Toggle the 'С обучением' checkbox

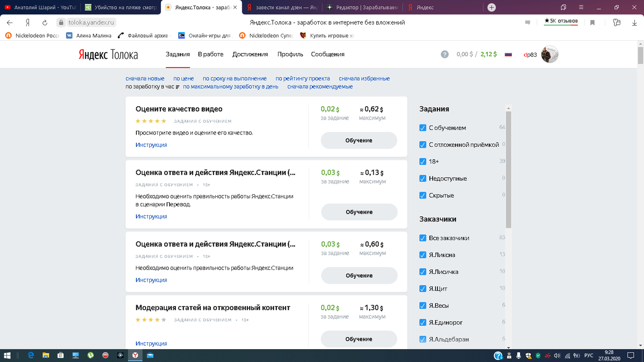pos(423,128)
